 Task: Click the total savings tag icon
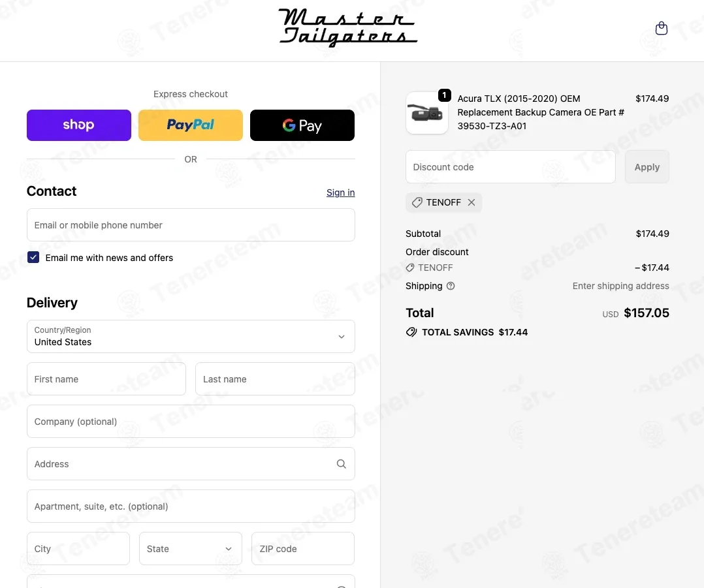(411, 332)
